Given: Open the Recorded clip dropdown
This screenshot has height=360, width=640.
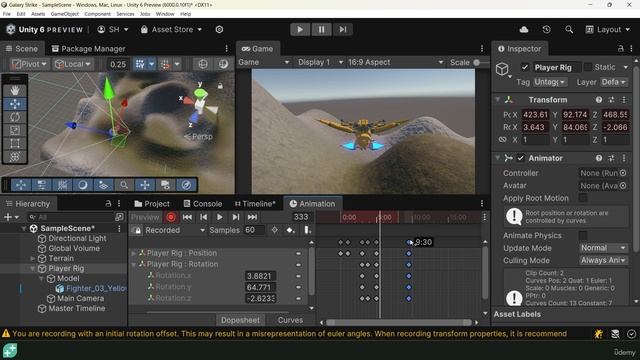Looking at the screenshot, I should point(175,230).
